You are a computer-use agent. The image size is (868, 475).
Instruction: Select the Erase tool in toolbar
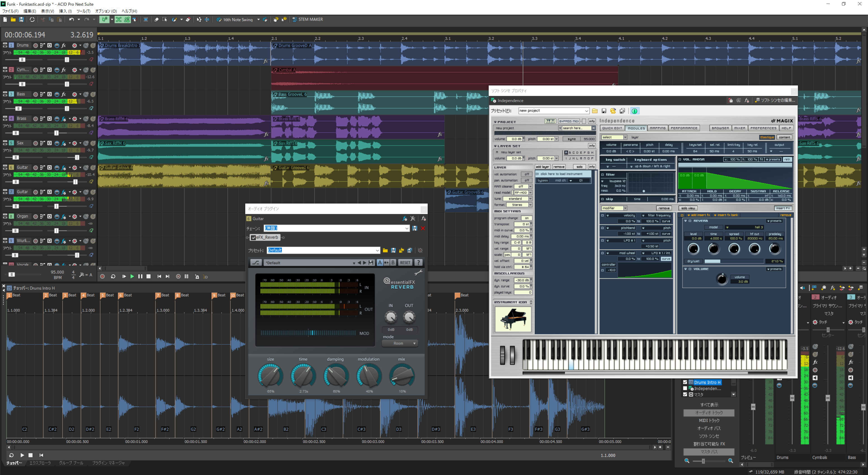tap(188, 19)
